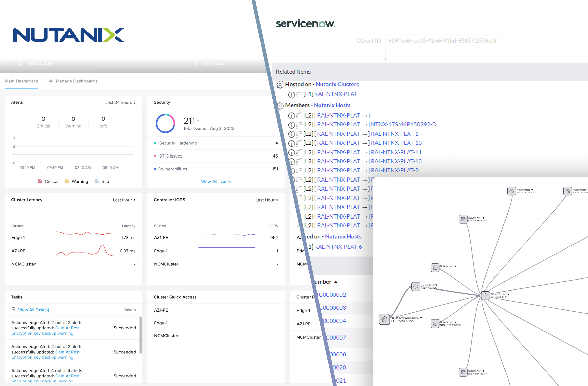Screen dimensions: 588x386
Task: Click the Object ID input field
Action: pos(487,47)
